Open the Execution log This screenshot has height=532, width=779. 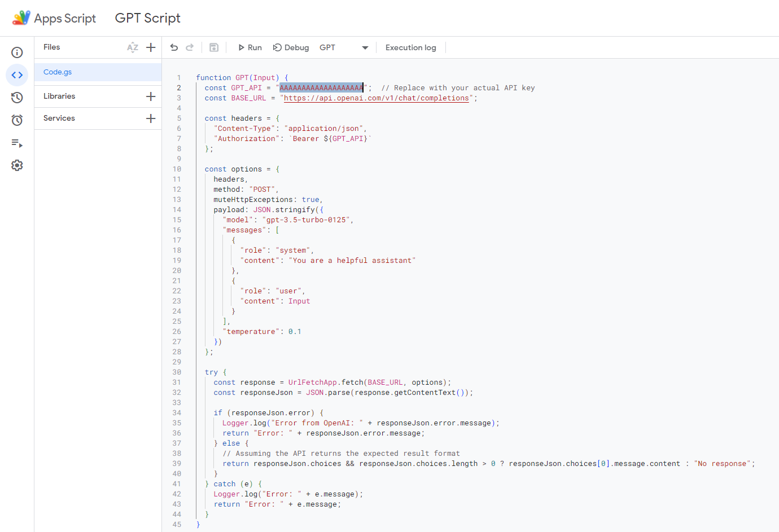[410, 47]
